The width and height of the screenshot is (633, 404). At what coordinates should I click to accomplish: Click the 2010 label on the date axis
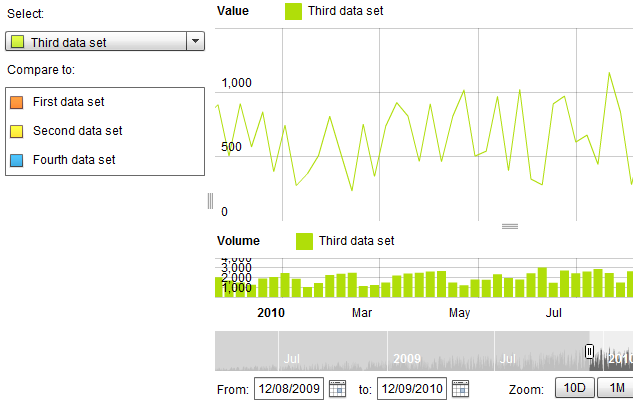[x=271, y=313]
